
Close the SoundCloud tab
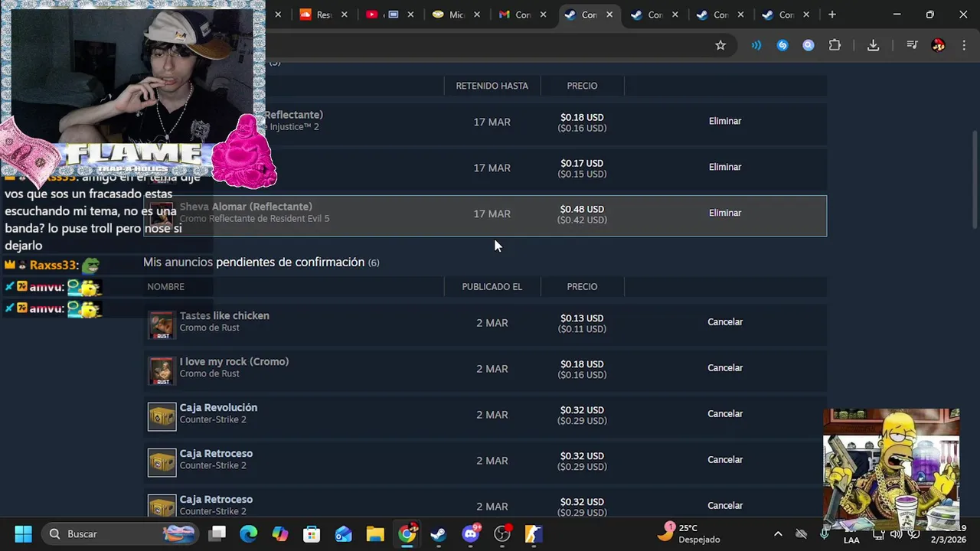(345, 15)
